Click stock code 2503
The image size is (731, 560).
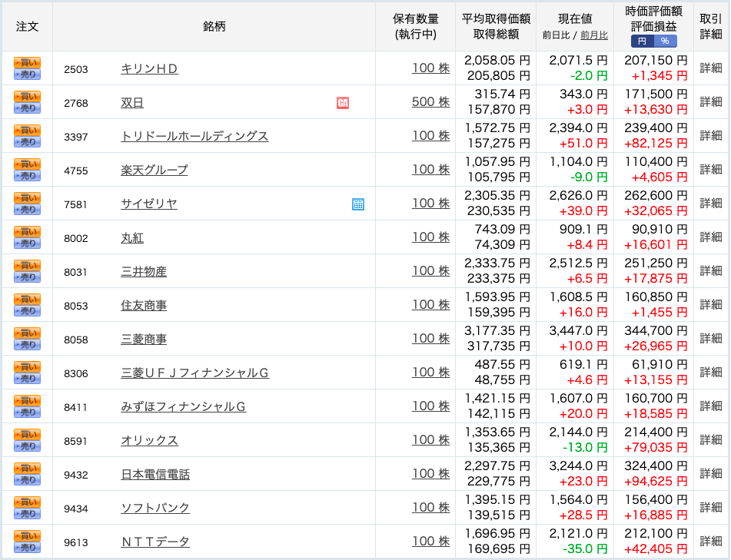[x=76, y=69]
